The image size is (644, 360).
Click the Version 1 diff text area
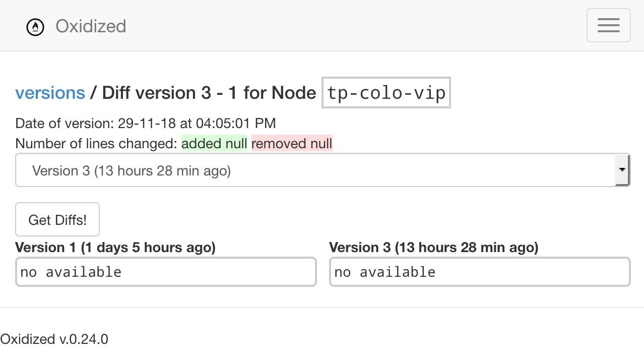(166, 272)
